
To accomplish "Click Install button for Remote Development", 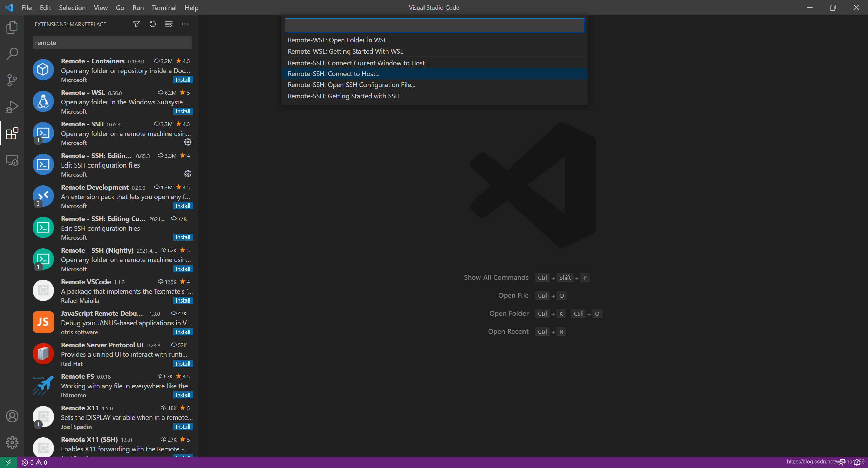I will 183,206.
